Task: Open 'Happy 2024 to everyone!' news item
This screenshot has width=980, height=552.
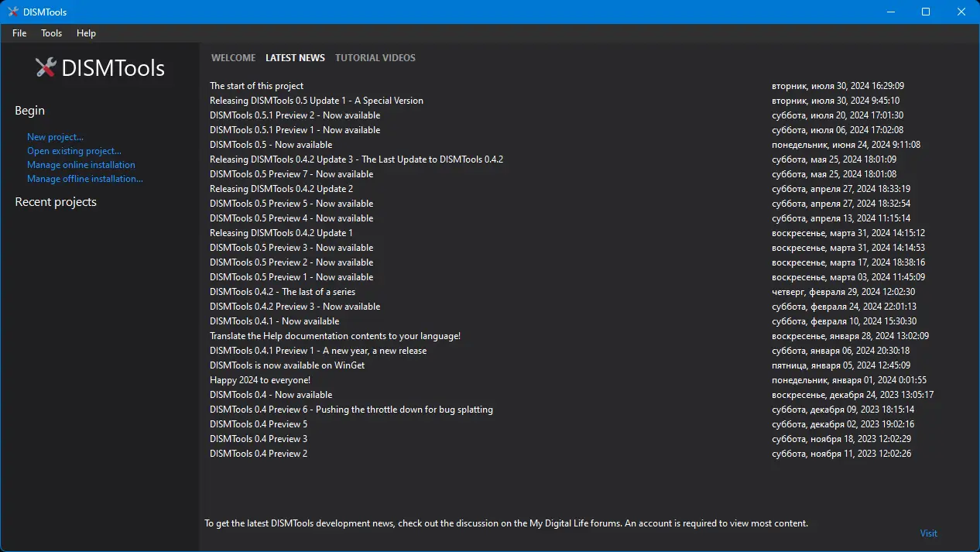Action: 260,380
